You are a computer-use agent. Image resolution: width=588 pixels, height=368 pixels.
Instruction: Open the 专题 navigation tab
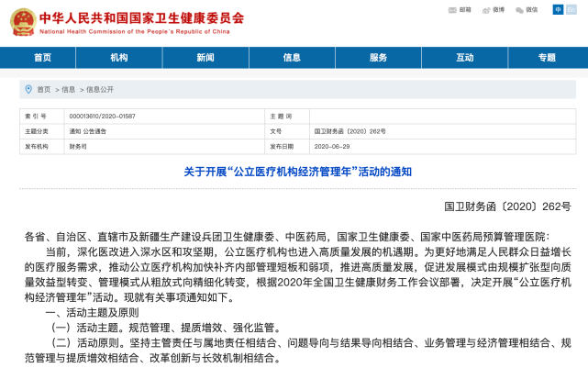click(547, 58)
